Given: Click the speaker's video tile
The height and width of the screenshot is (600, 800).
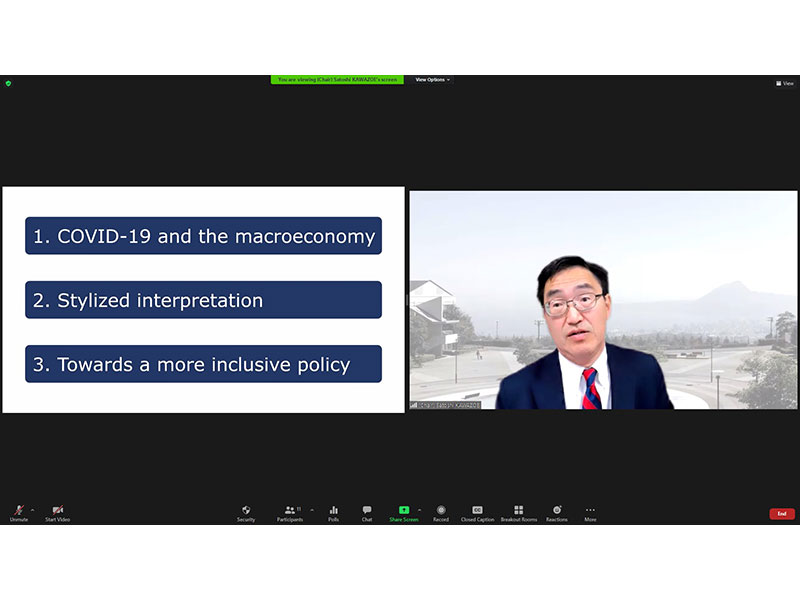Looking at the screenshot, I should (x=603, y=300).
